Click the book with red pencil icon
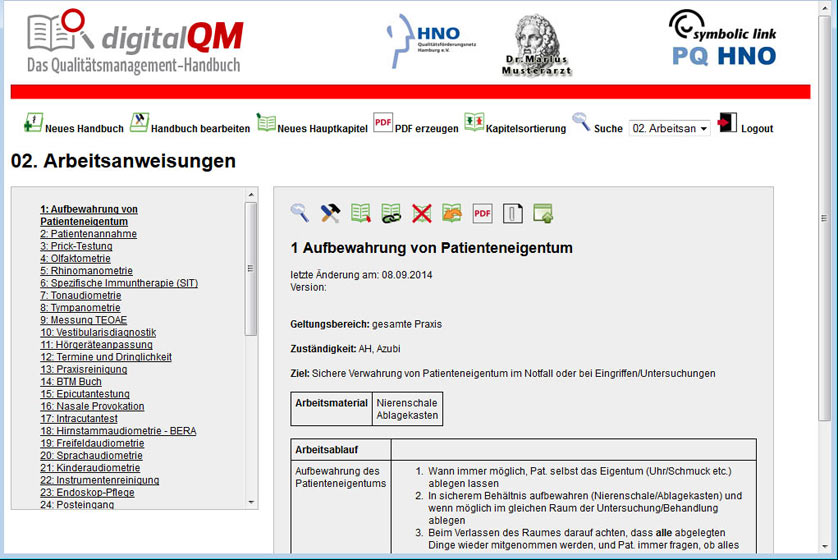 click(x=361, y=213)
